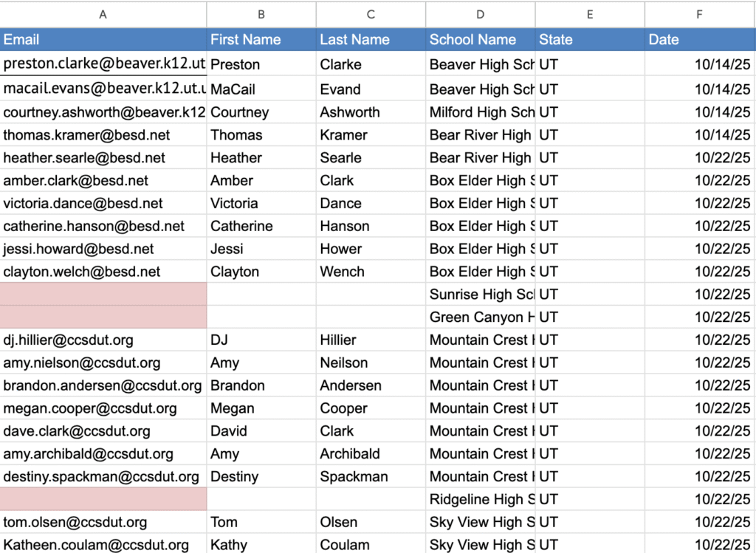Select column F header
The height and width of the screenshot is (553, 756).
[x=699, y=14]
